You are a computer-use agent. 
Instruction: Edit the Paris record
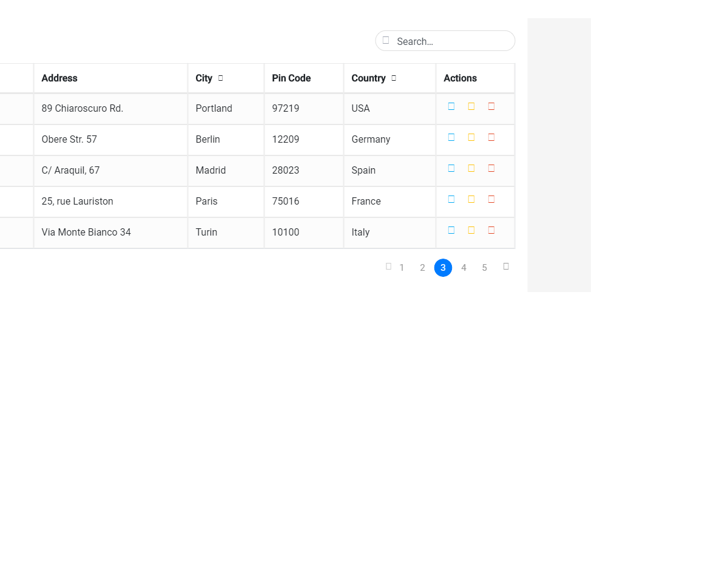[471, 199]
